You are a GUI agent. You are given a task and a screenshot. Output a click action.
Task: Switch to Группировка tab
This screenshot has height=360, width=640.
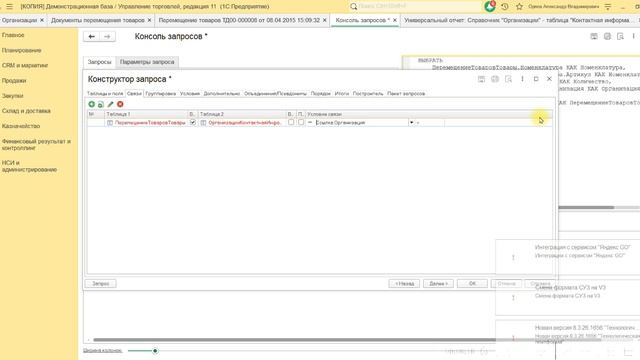pos(161,93)
